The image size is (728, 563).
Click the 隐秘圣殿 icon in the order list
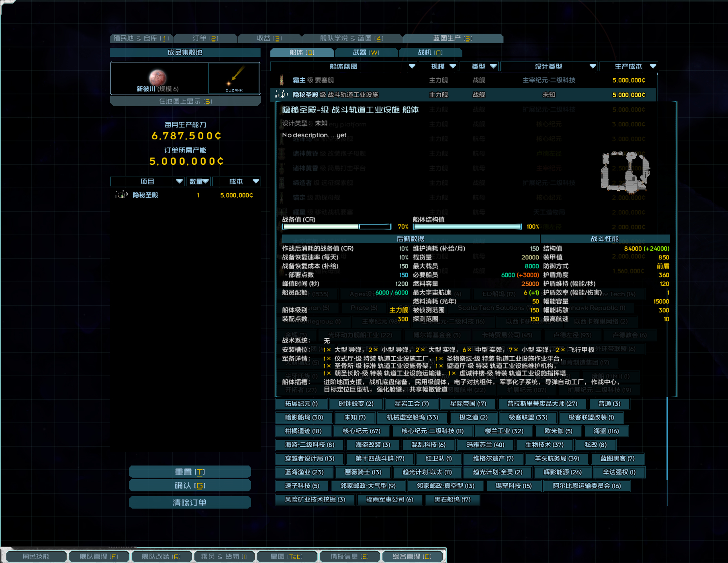click(121, 195)
